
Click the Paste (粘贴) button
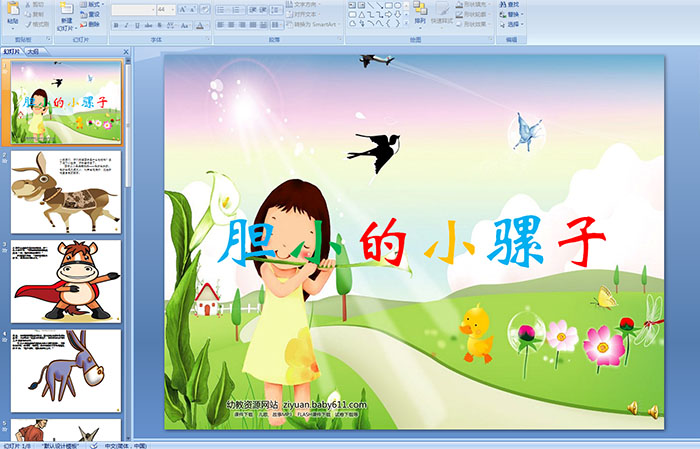coord(12,15)
